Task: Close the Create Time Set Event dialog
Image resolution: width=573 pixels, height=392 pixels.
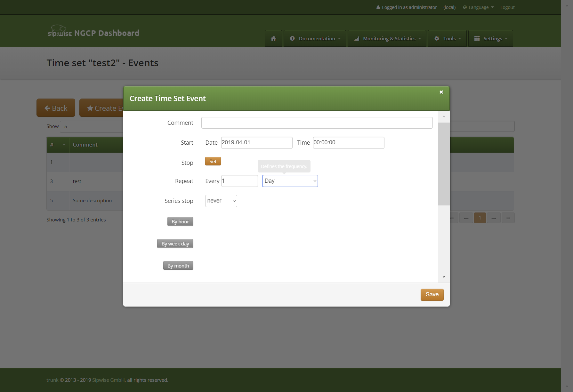Action: 441,92
